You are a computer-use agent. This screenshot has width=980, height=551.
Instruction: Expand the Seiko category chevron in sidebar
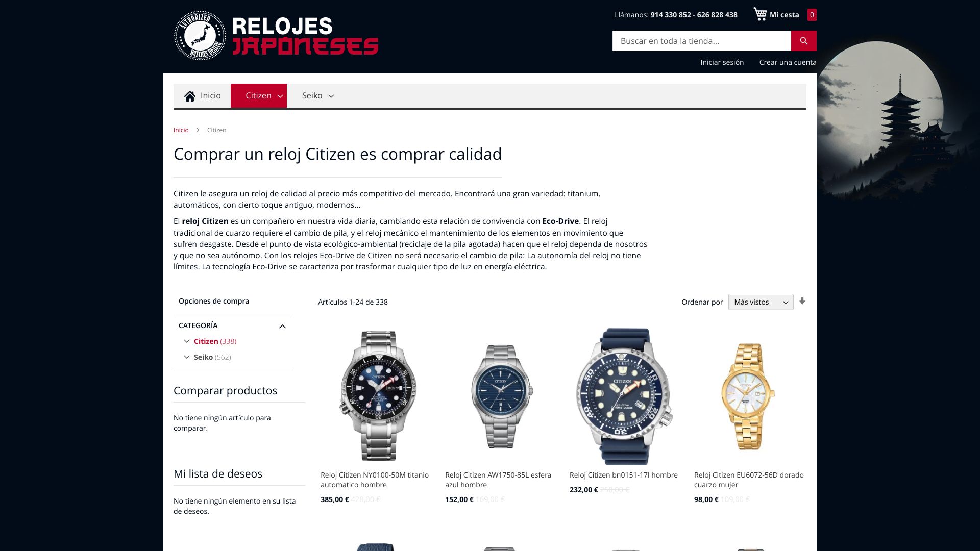point(187,357)
